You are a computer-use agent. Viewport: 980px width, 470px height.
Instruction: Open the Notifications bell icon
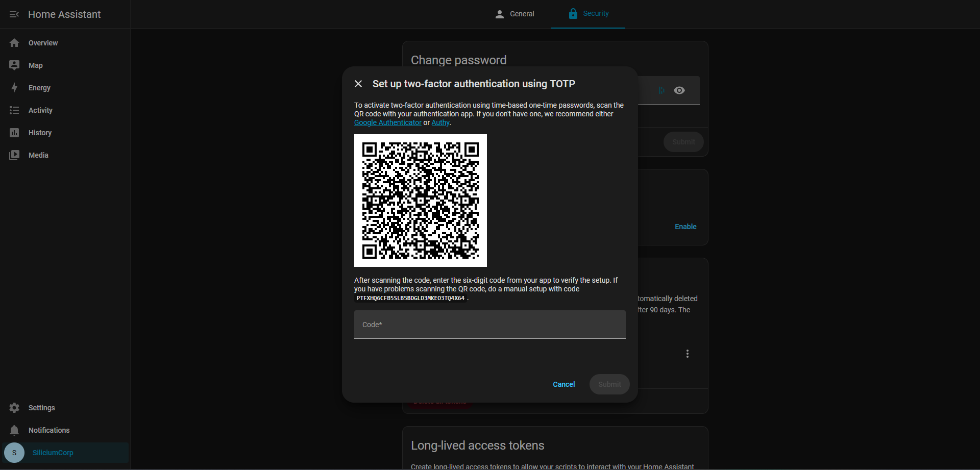(x=14, y=430)
